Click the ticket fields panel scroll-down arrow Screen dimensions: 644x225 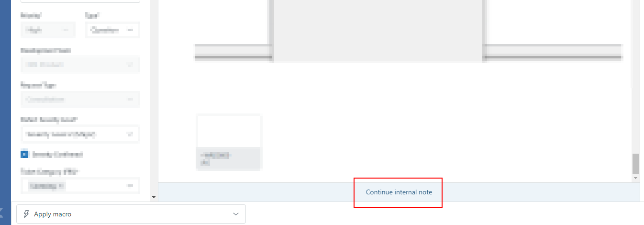(154, 197)
